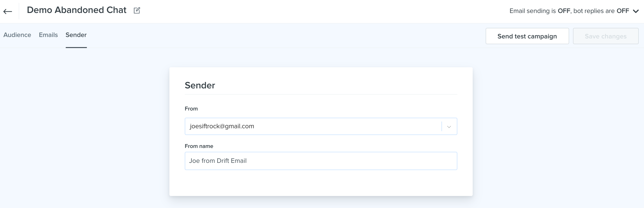Expand the email sending status chevron

click(x=636, y=11)
